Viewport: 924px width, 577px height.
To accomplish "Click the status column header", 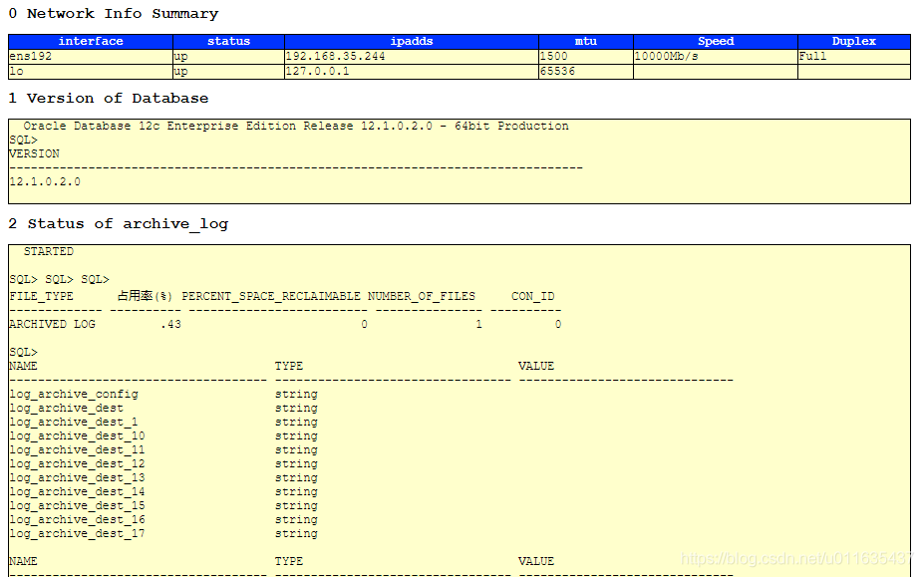I will point(228,41).
